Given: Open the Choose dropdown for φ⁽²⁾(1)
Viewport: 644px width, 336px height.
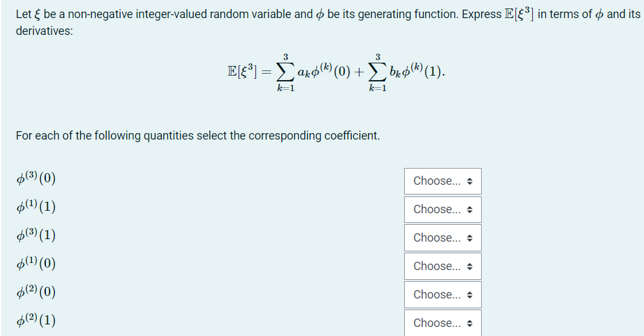Looking at the screenshot, I should [443, 323].
